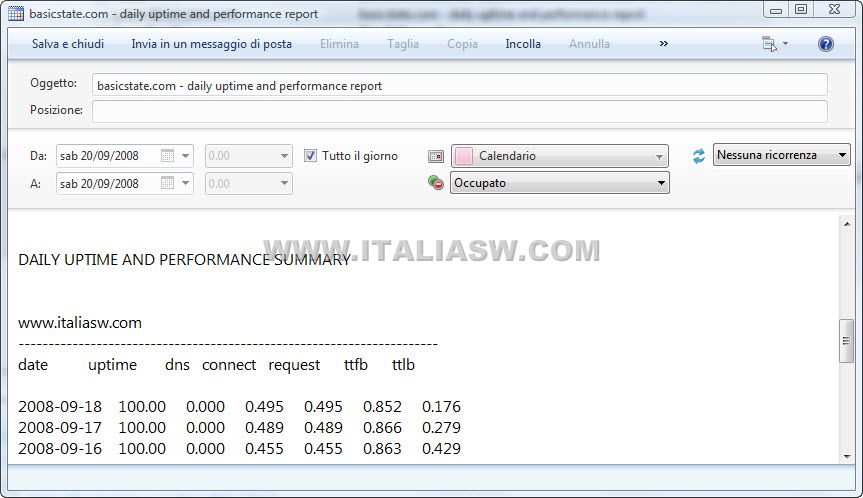Click the ttfb column header
This screenshot has height=498, width=863.
(356, 365)
